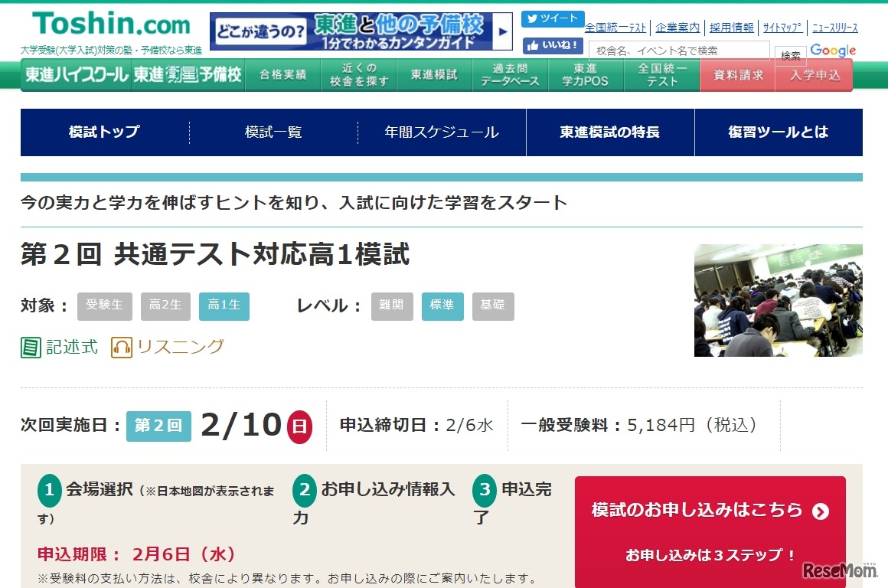Select the 高1生 target badge
888x588 pixels.
[224, 305]
